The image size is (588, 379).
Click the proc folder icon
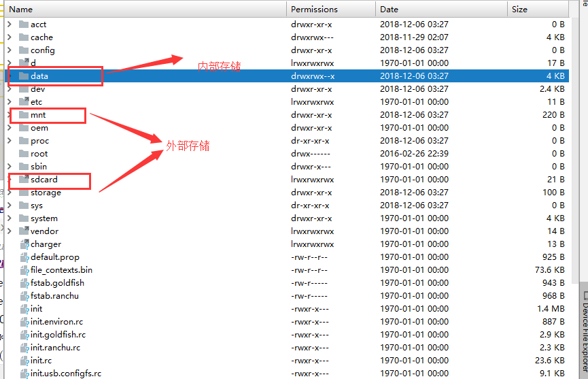point(24,141)
